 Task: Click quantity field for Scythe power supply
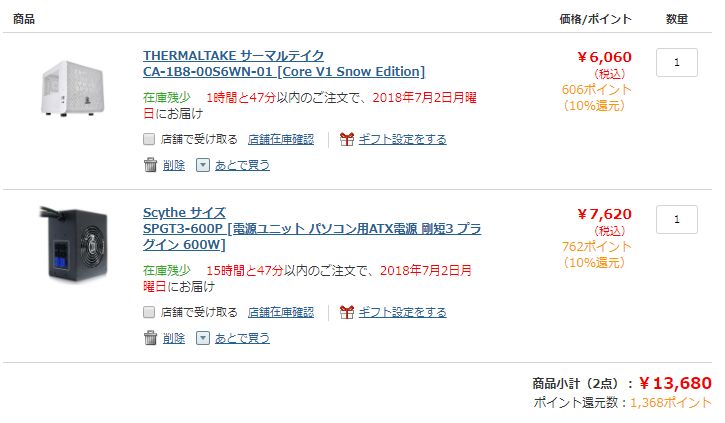coord(677,219)
